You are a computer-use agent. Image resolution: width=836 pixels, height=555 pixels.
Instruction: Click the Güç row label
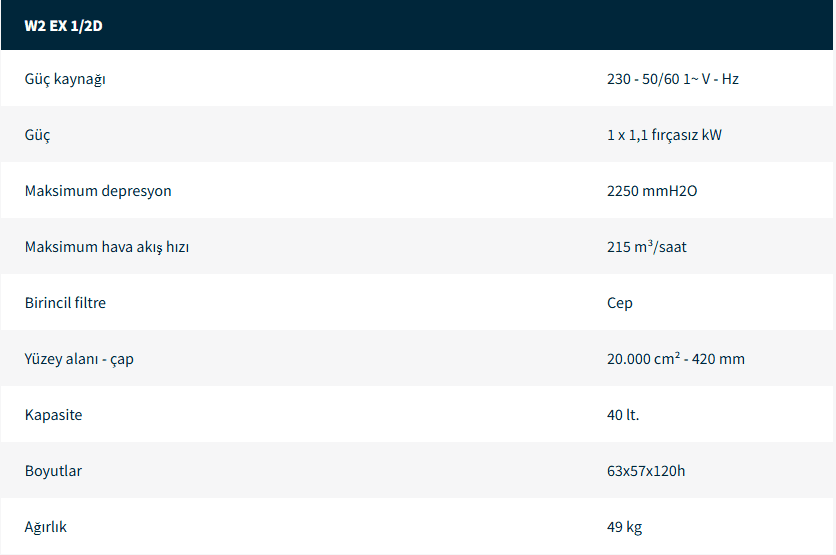pos(38,135)
